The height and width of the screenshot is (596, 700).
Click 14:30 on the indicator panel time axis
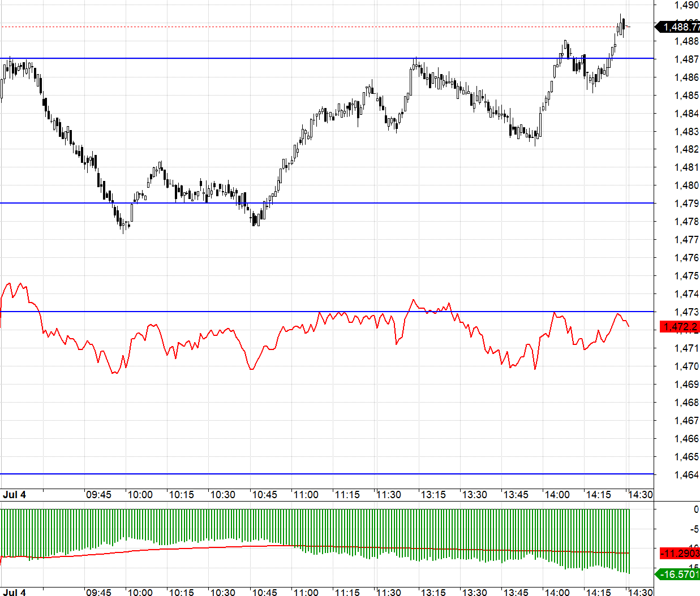coord(640,592)
